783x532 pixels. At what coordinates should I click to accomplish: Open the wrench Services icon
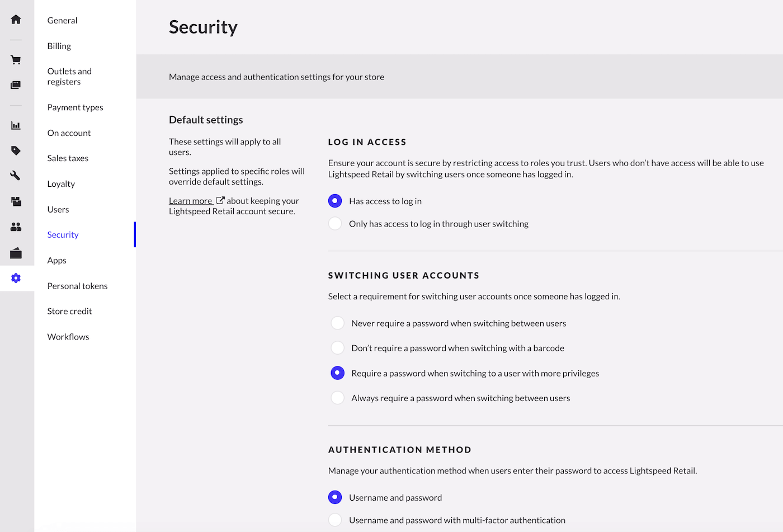coord(16,176)
